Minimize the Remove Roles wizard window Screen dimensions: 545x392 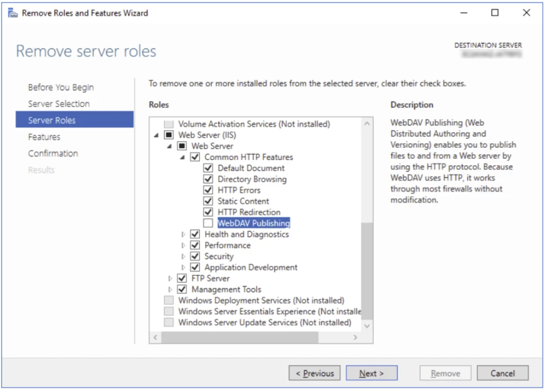pyautogui.click(x=464, y=13)
